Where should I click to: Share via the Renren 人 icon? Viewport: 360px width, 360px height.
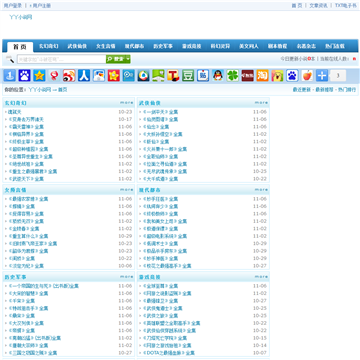pos(84,76)
